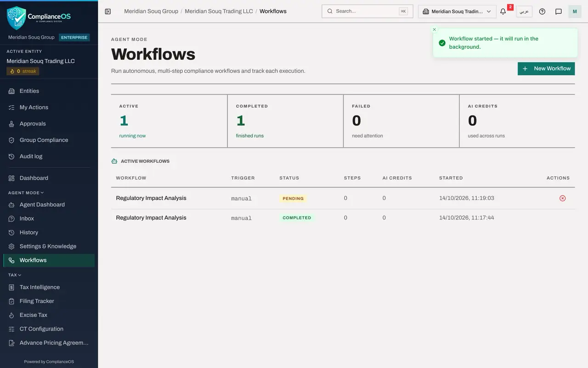Viewport: 588px width, 368px height.
Task: Dismiss the Workflow started notification
Action: coord(435,29)
